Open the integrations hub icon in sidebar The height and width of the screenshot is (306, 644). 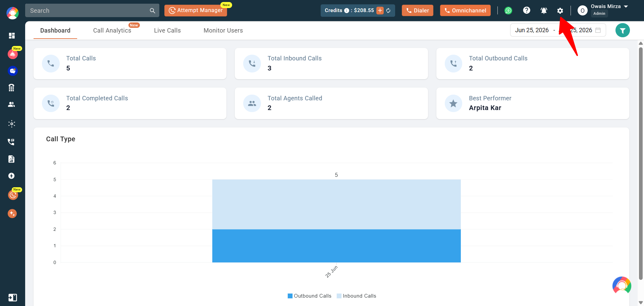pos(12,124)
